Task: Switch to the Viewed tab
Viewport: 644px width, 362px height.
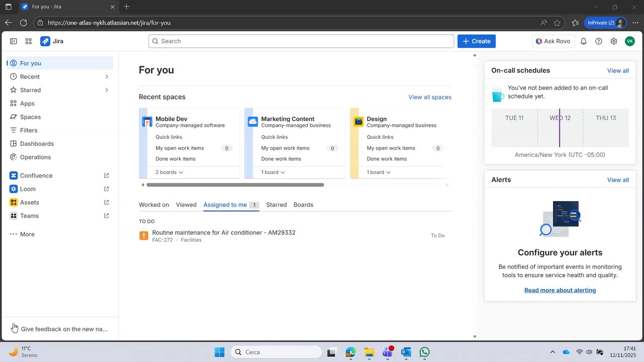Action: 186,205
